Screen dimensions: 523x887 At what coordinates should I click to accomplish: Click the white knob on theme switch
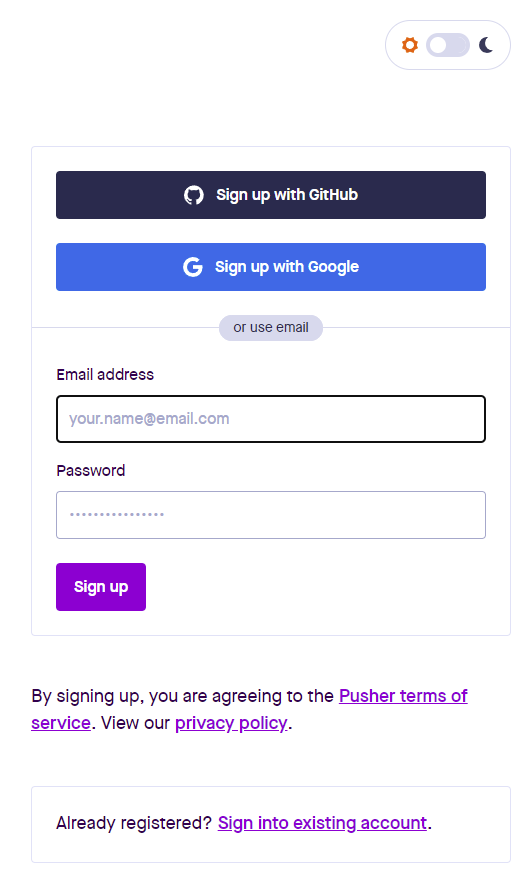point(438,45)
